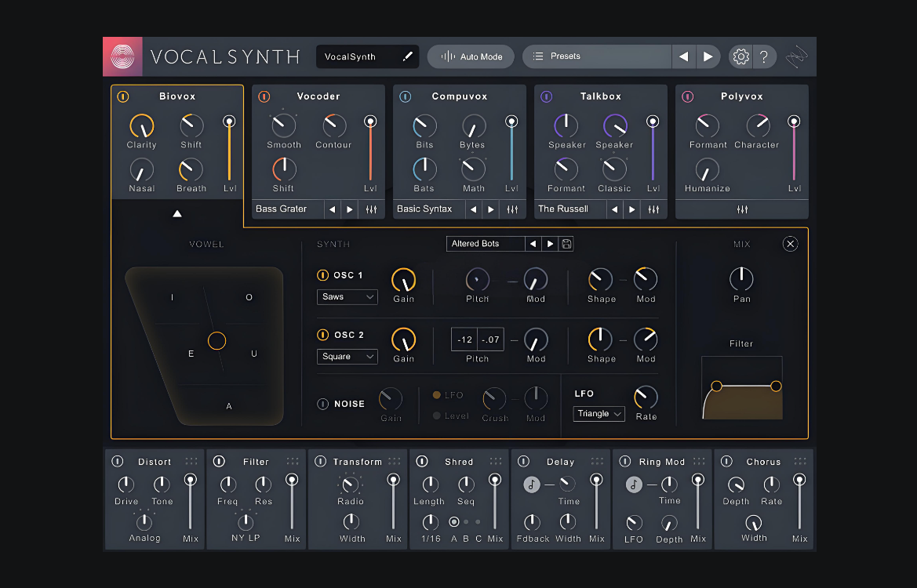The width and height of the screenshot is (917, 588).
Task: Click the OSC 2 pitch -12 semitone field
Action: (465, 339)
